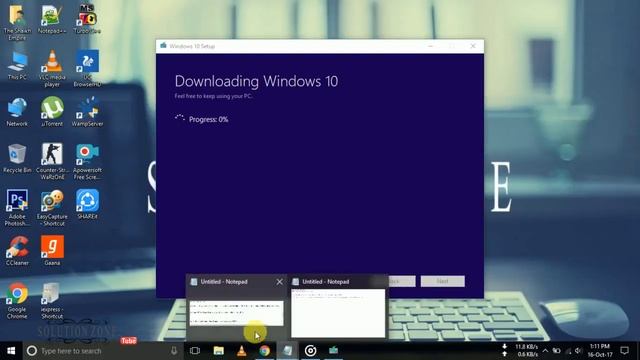
Task: Open VLC media player desktop shortcut
Action: pyautogui.click(x=52, y=68)
